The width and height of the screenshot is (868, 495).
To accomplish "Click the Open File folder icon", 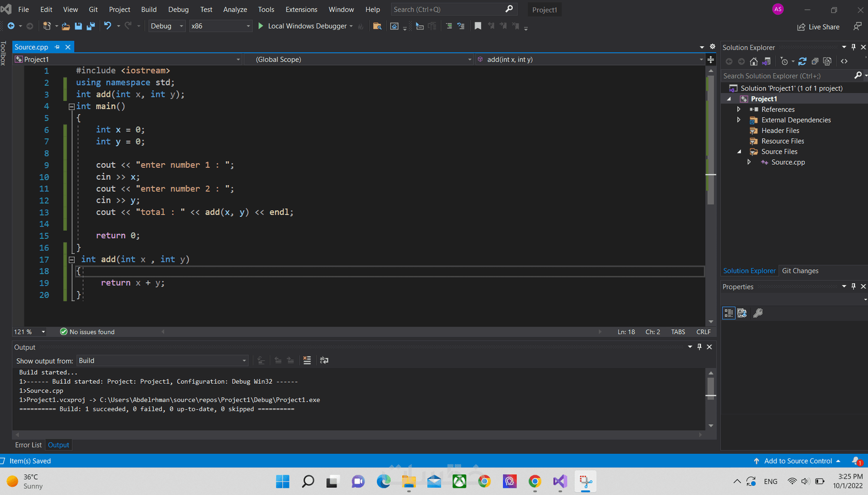I will click(66, 26).
